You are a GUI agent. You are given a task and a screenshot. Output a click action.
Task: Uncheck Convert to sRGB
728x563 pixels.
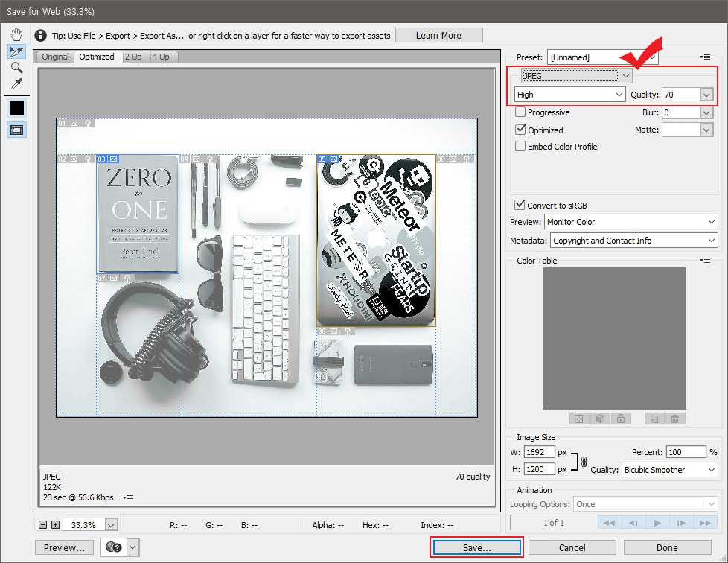(520, 204)
